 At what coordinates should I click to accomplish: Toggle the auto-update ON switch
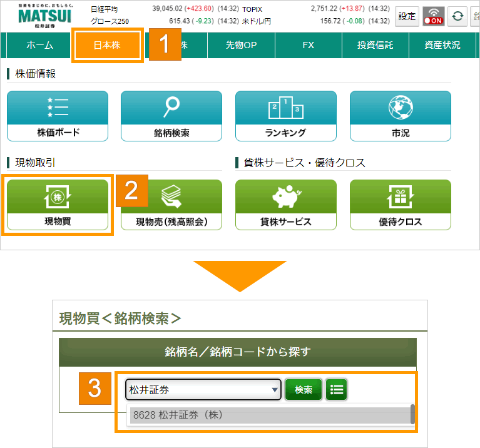(x=434, y=16)
